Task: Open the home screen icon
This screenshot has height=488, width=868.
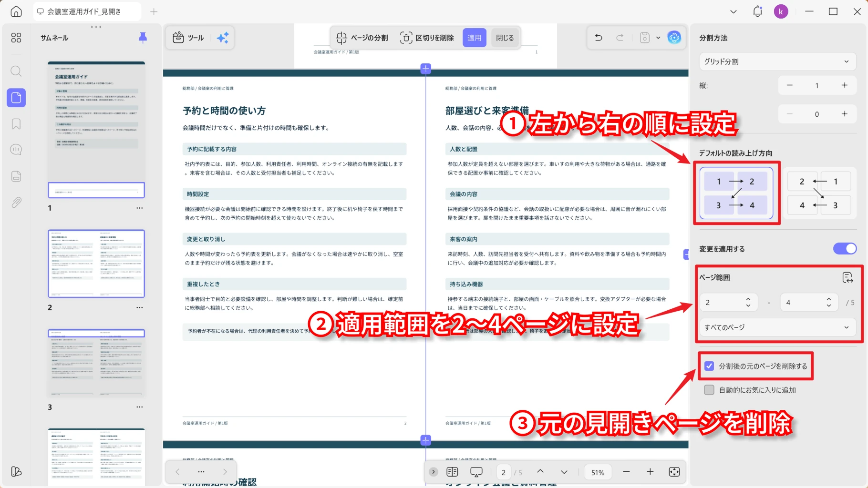Action: [16, 11]
